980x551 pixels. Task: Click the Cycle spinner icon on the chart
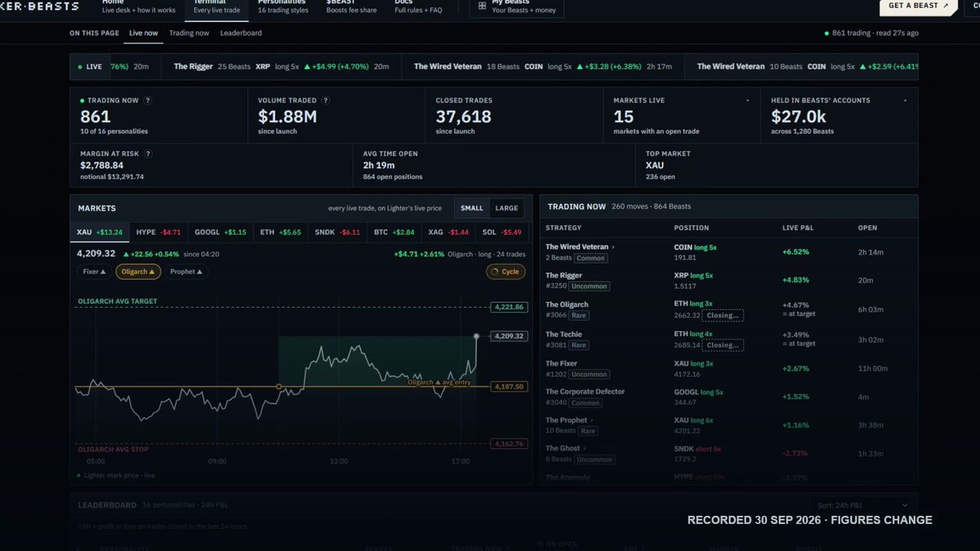tap(495, 272)
